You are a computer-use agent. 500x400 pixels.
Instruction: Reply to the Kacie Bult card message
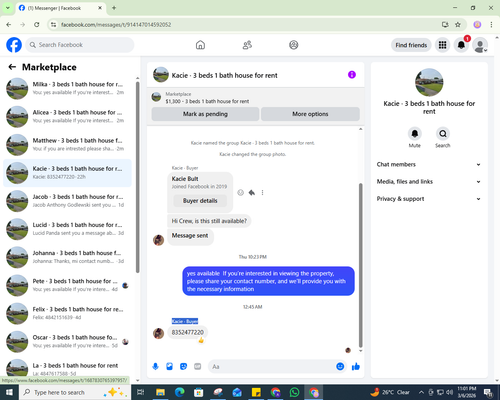coord(252,192)
